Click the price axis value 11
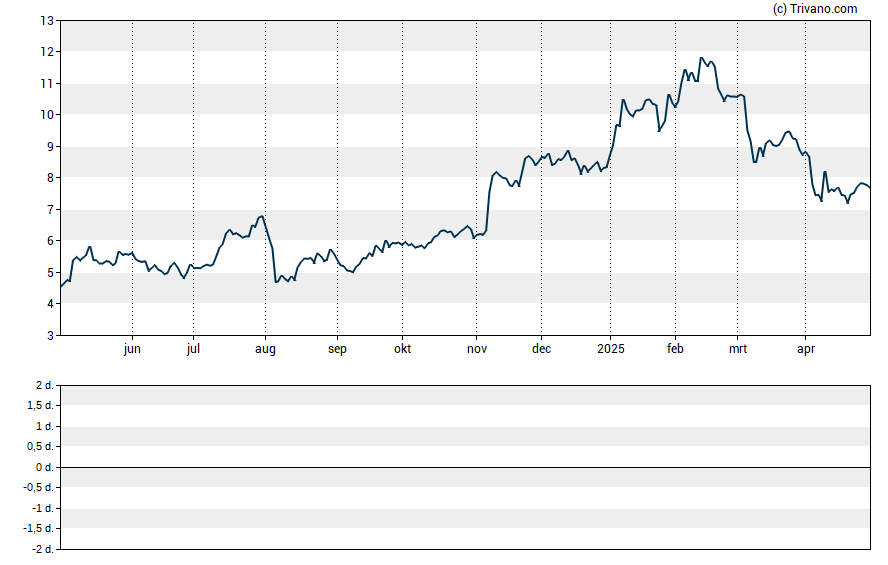The image size is (888, 565). click(47, 84)
